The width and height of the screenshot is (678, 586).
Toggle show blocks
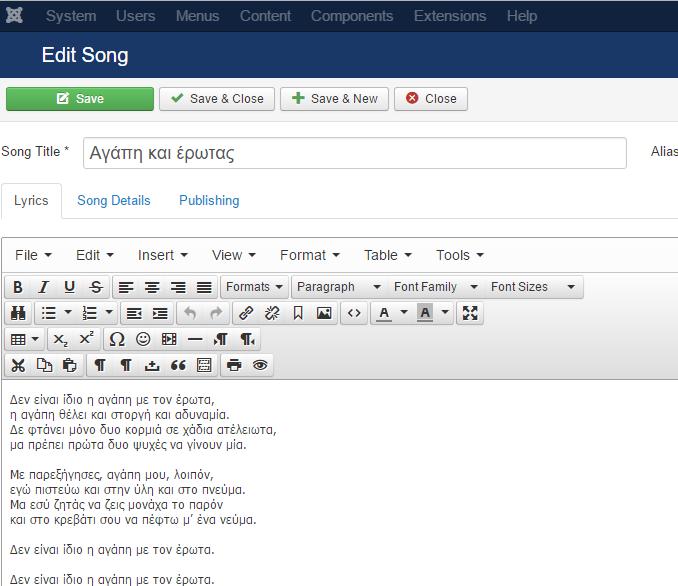pos(126,366)
